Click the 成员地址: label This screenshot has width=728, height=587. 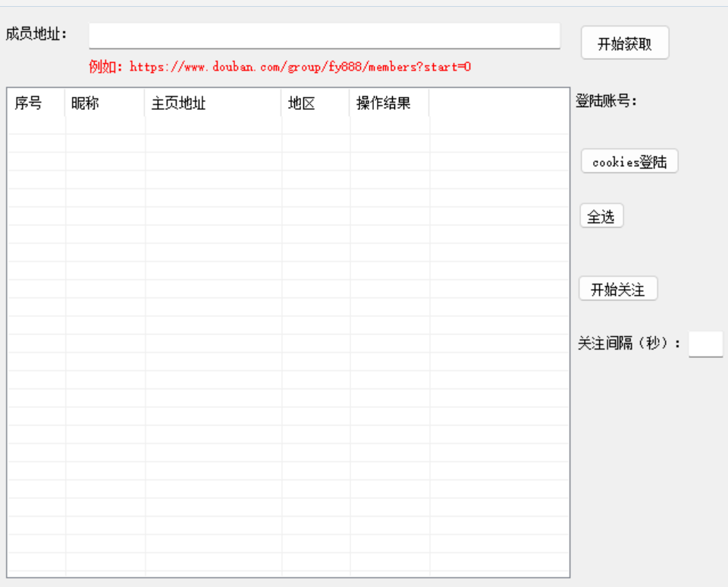click(36, 34)
